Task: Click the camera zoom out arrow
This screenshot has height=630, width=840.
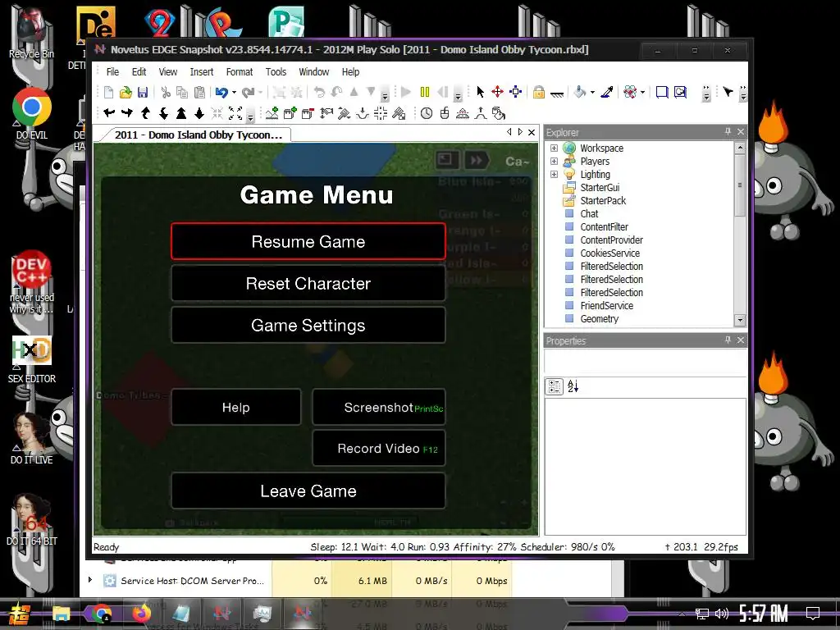Action: pyautogui.click(x=199, y=113)
